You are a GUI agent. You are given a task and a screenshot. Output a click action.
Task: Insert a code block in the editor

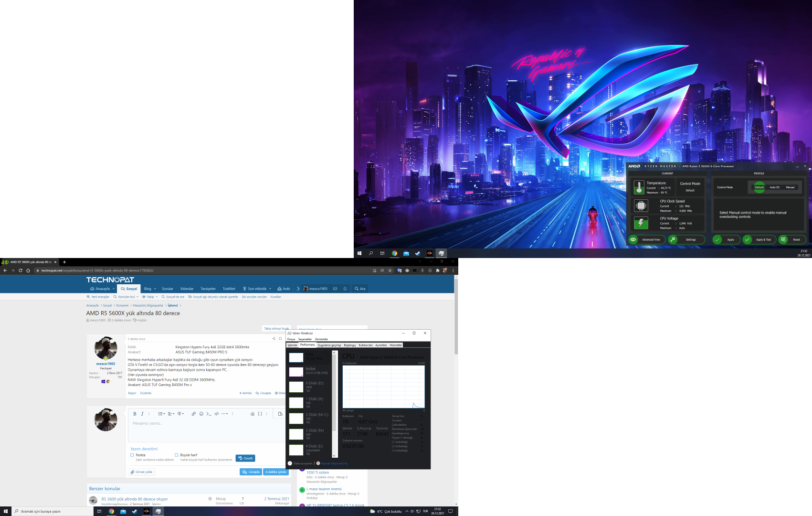pos(217,414)
